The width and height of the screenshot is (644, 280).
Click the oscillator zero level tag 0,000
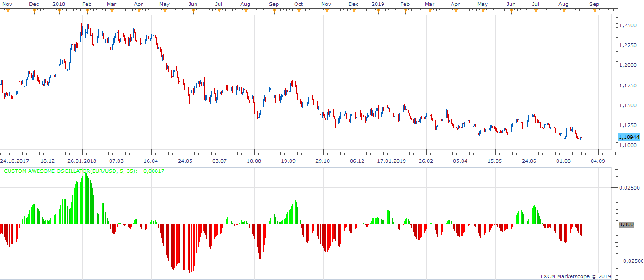pos(625,224)
